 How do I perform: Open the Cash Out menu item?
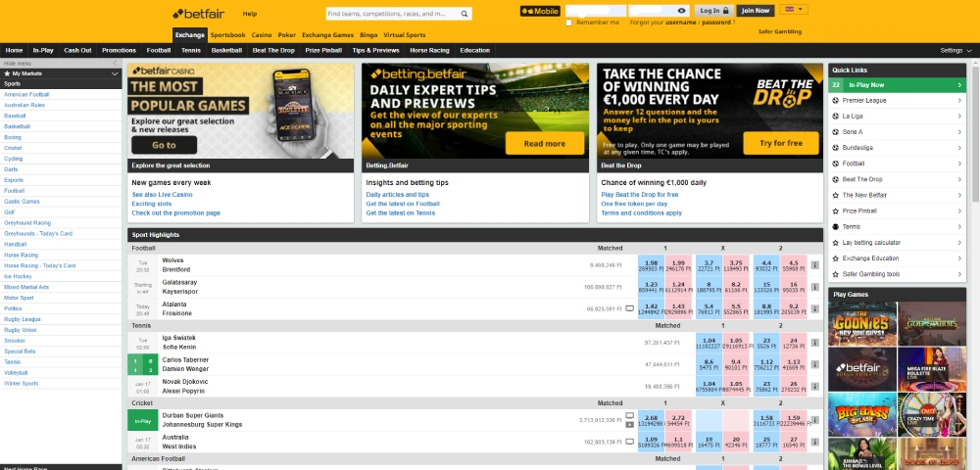tap(77, 51)
